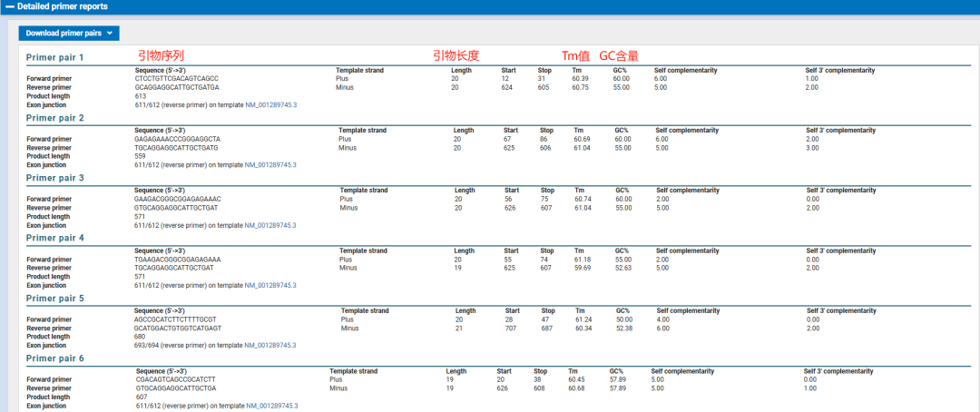Click Primer pair 3 Self complementarity header
This screenshot has width=980, height=412.
[688, 191]
